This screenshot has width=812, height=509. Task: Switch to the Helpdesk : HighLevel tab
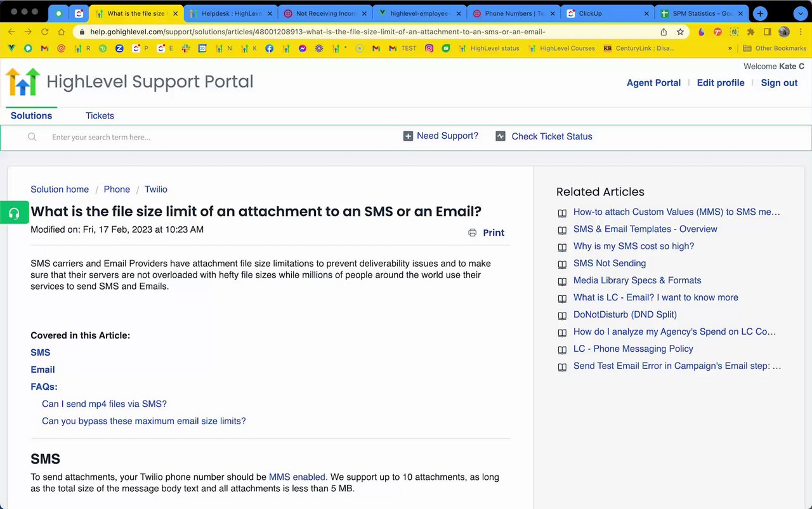[x=230, y=13]
